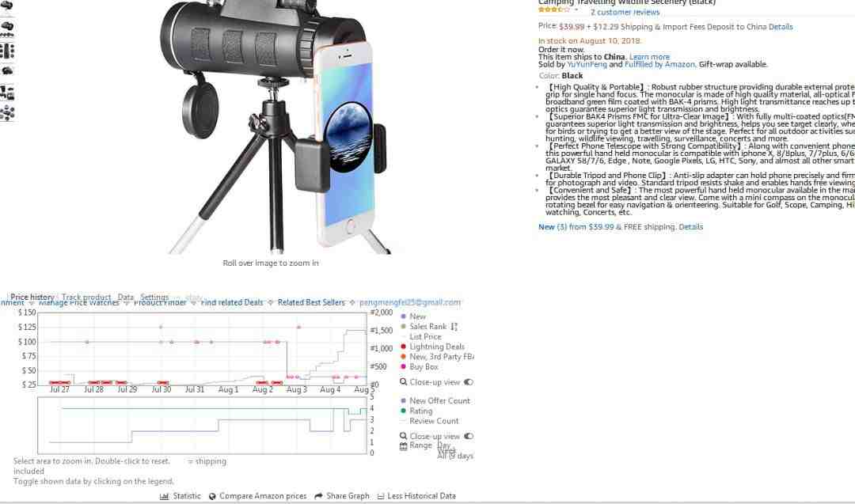
Task: Click the offer count and rating chart
Action: pos(202,425)
